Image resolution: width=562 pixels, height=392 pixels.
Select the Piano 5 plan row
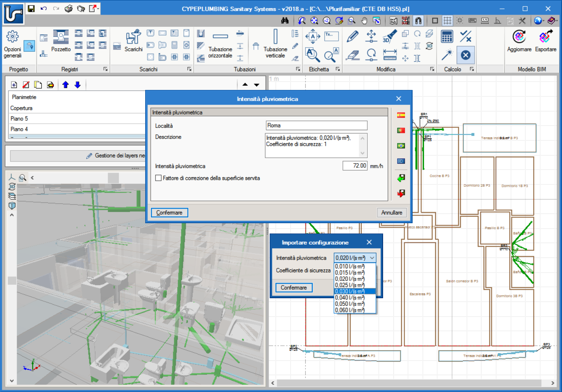pyautogui.click(x=77, y=119)
